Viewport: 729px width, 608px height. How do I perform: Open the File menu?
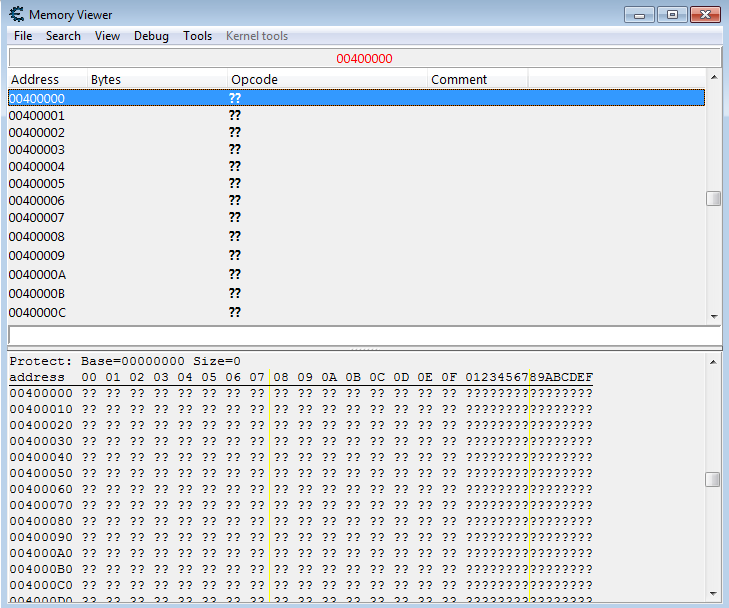[x=23, y=36]
